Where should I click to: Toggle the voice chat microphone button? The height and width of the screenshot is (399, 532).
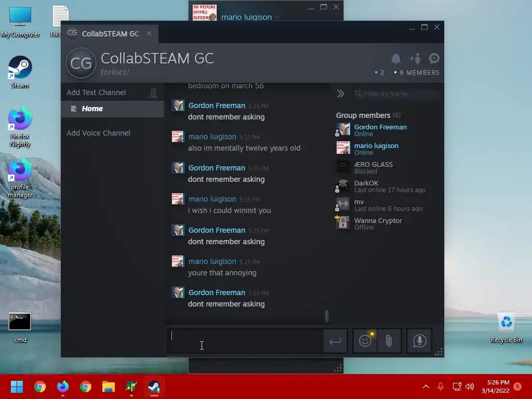point(419,341)
